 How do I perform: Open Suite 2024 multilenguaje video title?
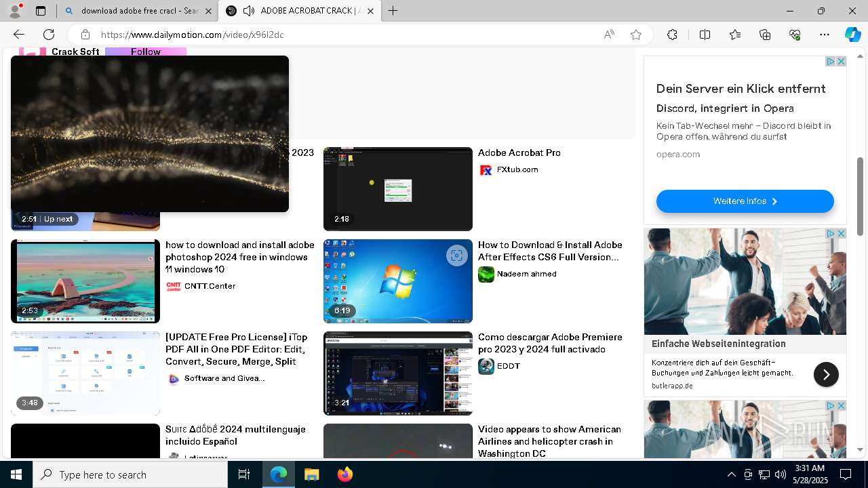point(235,435)
